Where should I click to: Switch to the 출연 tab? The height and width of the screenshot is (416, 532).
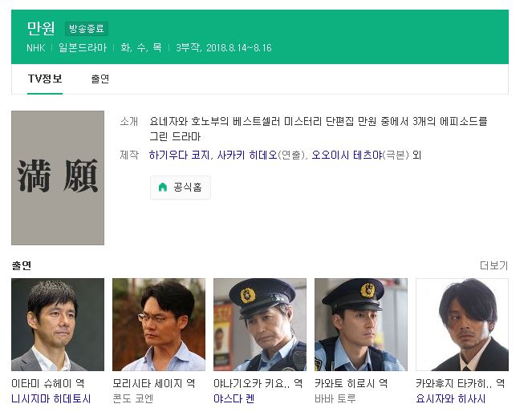click(100, 79)
